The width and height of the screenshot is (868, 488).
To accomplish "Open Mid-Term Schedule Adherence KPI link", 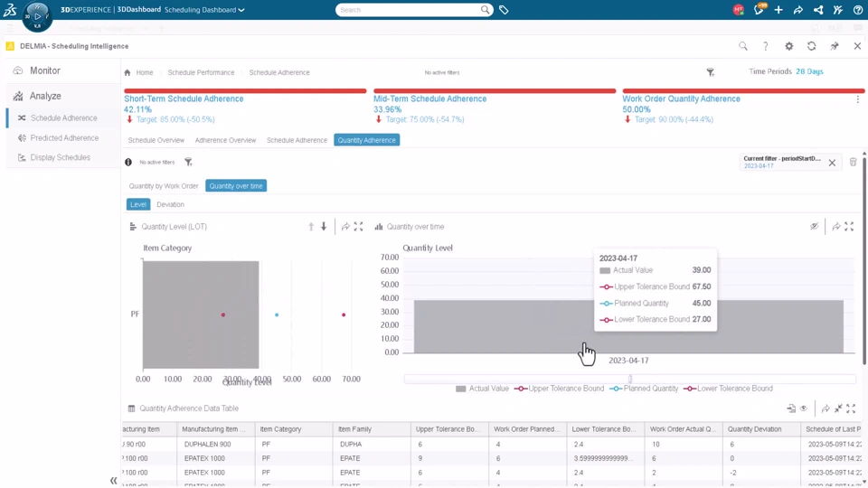I will (x=429, y=99).
